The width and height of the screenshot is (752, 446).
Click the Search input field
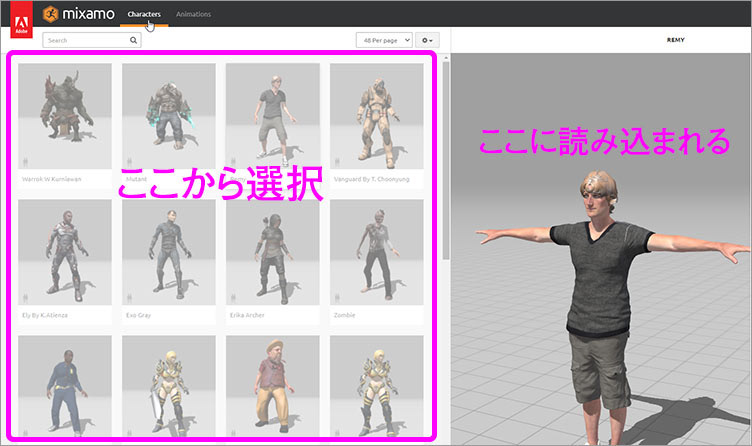tap(92, 40)
